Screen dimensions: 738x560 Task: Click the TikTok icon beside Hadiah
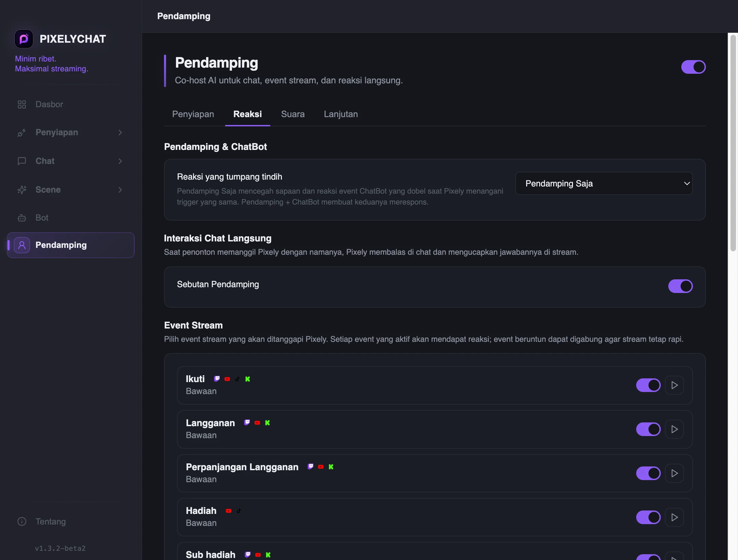239,511
